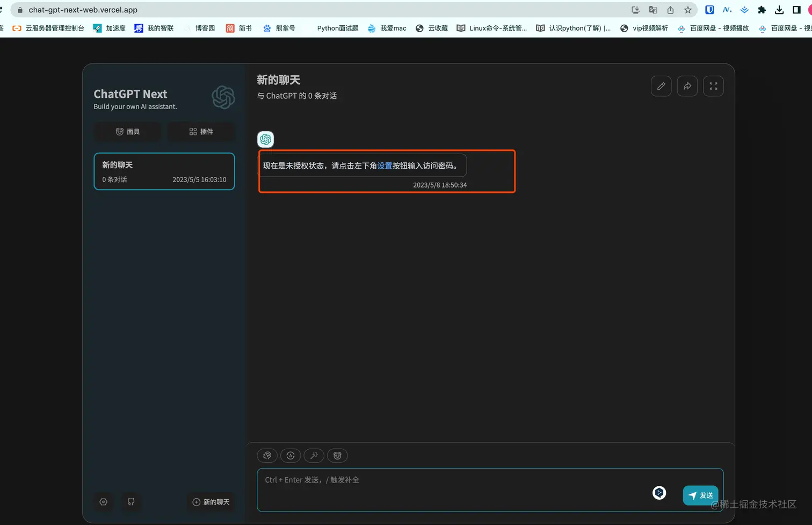
Task: Open the 面具 masks page
Action: pos(128,132)
